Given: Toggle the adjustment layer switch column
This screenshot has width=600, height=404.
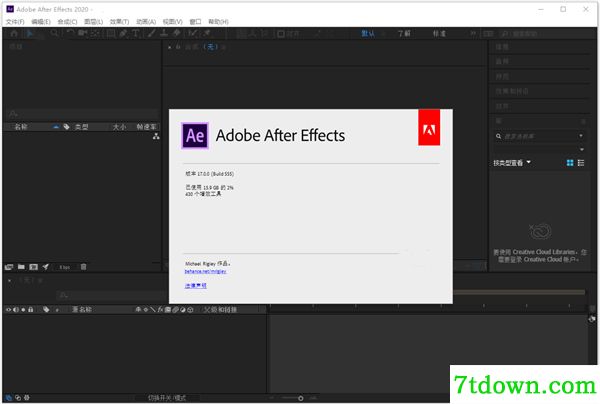Looking at the screenshot, I should [x=183, y=310].
